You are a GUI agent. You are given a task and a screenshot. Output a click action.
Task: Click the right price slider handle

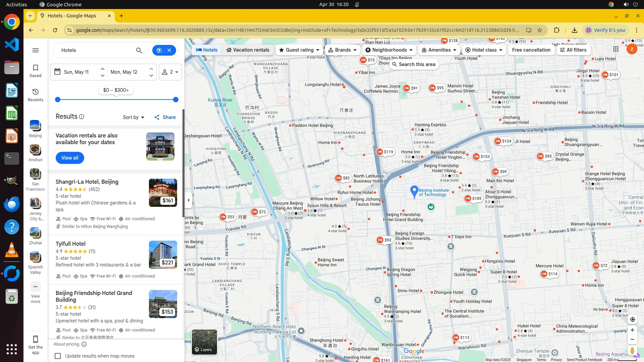tap(176, 100)
